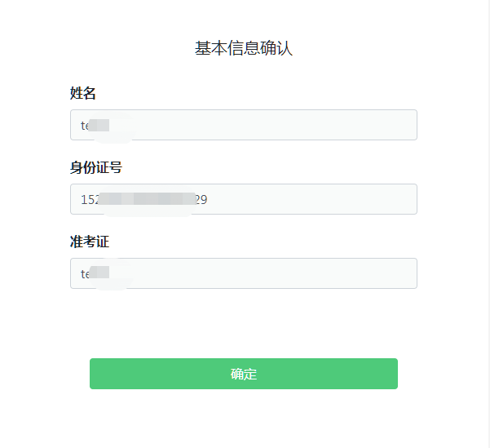The width and height of the screenshot is (490, 448).
Task: Focus the 身份证号 ID number input field
Action: pos(244,199)
